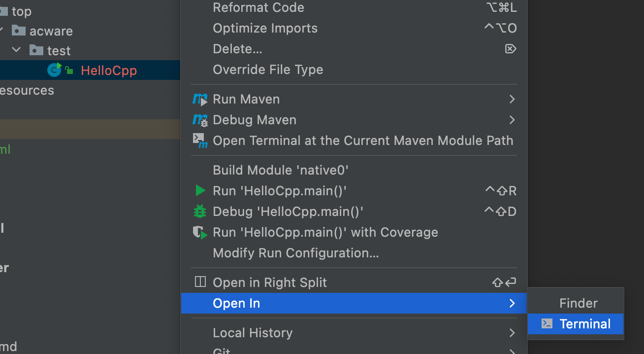Click the green Run play icon

click(200, 190)
